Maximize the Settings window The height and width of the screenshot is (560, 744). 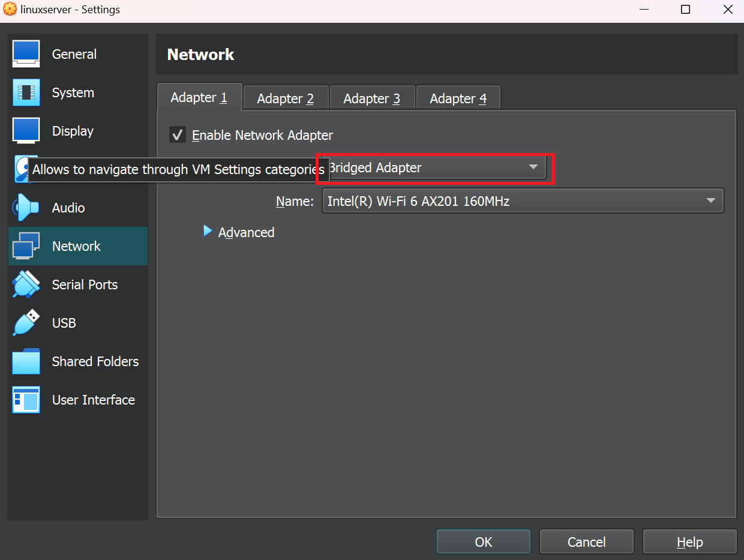pos(685,10)
